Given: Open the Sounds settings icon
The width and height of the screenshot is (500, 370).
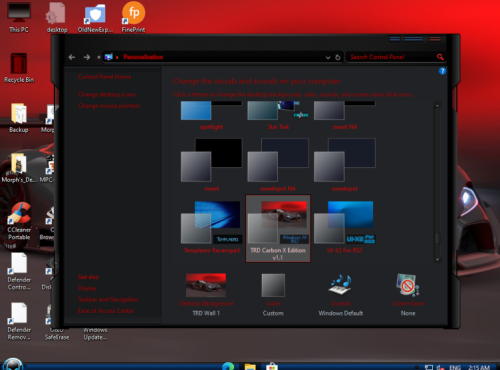Looking at the screenshot, I should click(340, 285).
